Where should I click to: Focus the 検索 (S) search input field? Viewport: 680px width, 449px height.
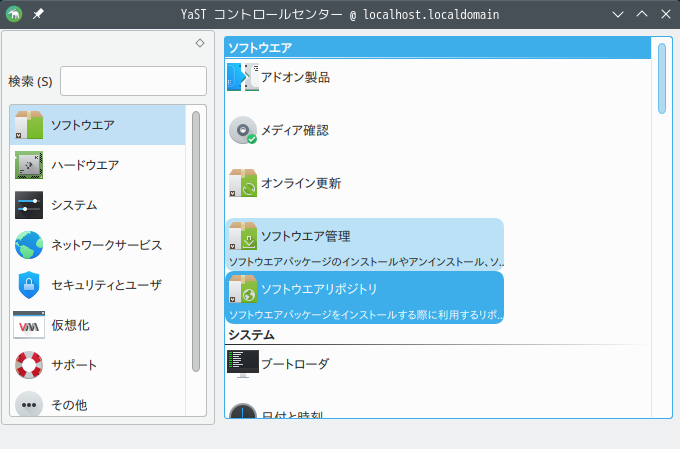coord(133,81)
